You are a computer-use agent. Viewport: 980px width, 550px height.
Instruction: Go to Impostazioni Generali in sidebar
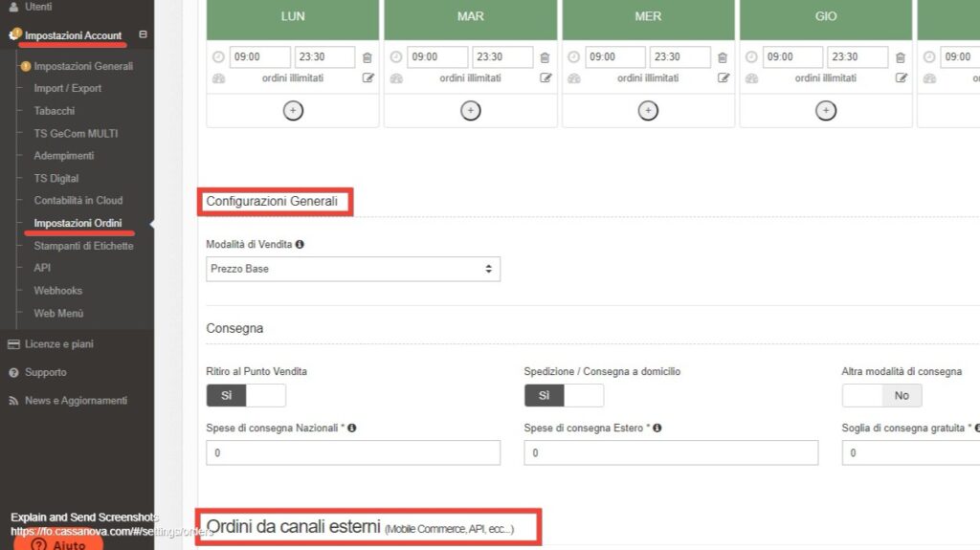click(x=83, y=66)
